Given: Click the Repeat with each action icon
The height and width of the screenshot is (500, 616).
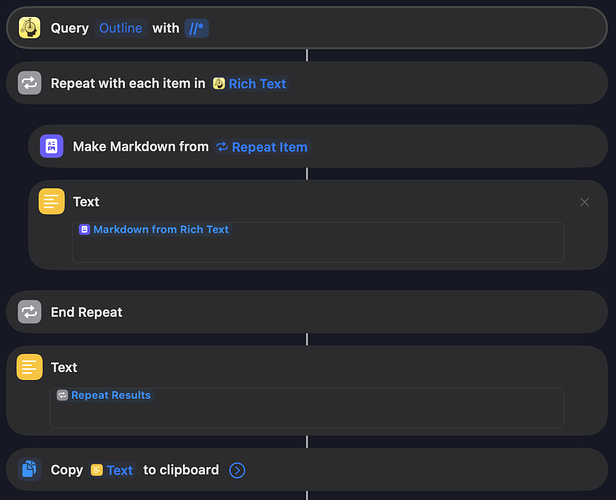Looking at the screenshot, I should 29,84.
